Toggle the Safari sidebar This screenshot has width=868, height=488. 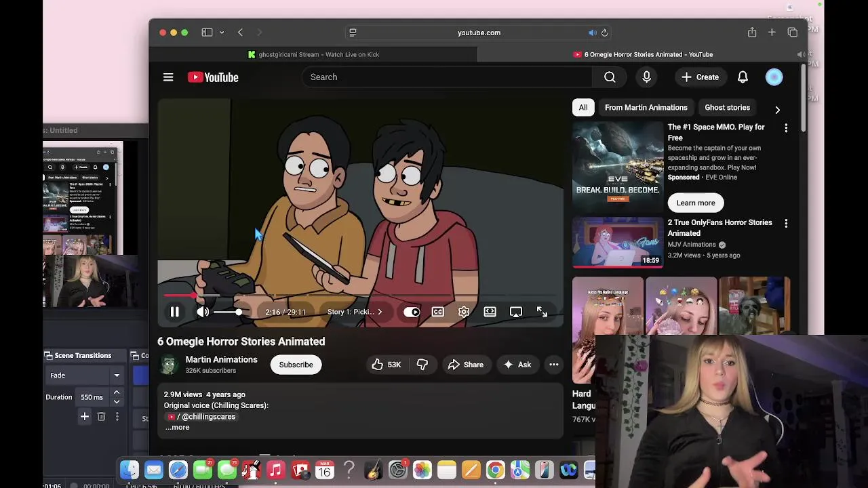(207, 33)
